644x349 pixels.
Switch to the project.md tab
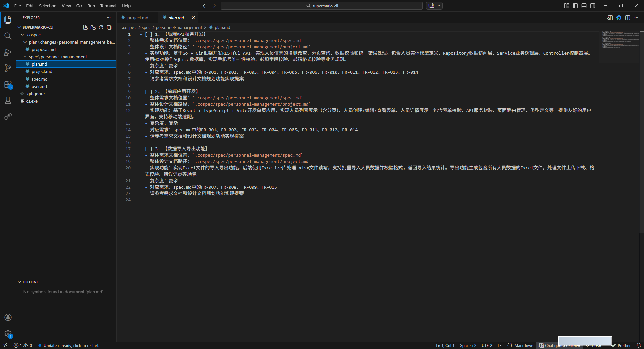point(138,18)
